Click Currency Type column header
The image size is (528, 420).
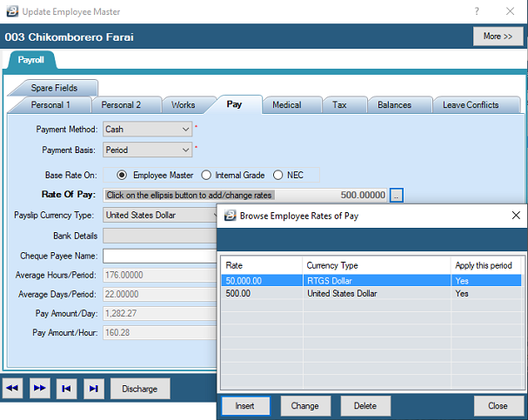(377, 265)
